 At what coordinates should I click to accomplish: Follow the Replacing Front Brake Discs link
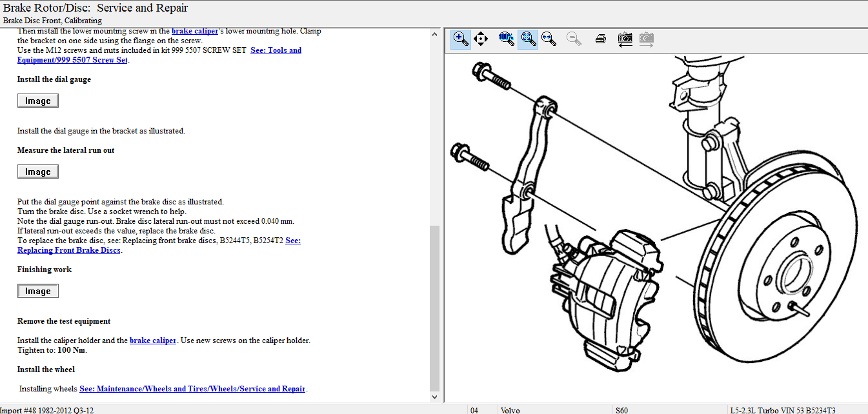click(68, 250)
